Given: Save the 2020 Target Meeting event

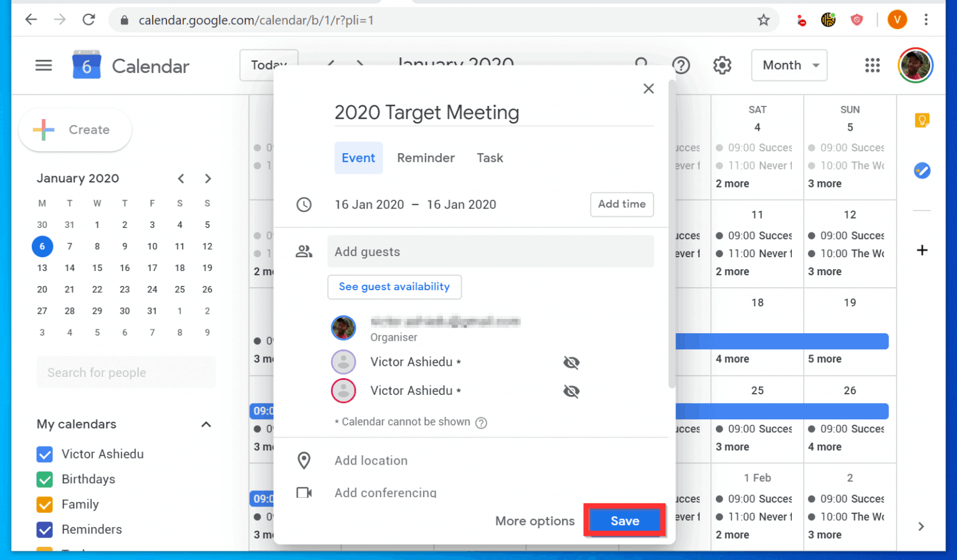Looking at the screenshot, I should (x=624, y=521).
